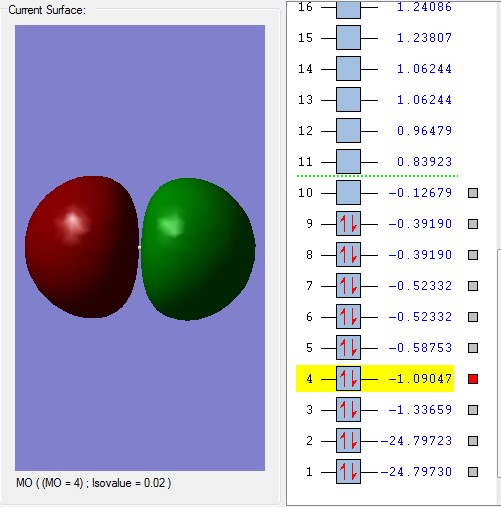This screenshot has width=501, height=507.
Task: Select the occupied orbital box for MO 7
Action: pos(348,286)
